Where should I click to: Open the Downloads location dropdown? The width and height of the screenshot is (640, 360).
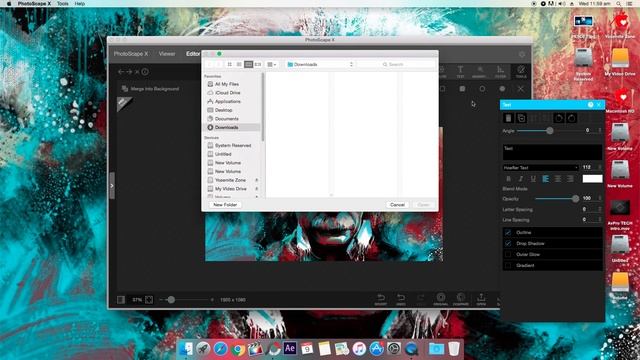[320, 64]
